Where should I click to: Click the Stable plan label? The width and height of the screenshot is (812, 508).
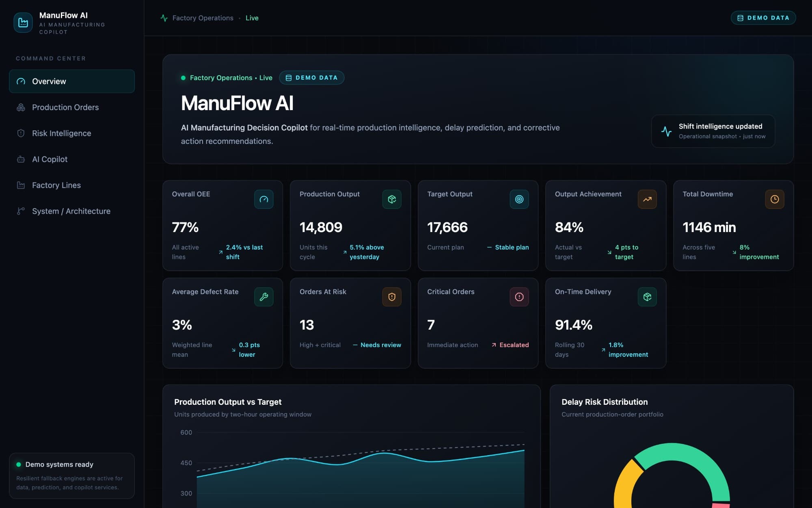tap(512, 247)
